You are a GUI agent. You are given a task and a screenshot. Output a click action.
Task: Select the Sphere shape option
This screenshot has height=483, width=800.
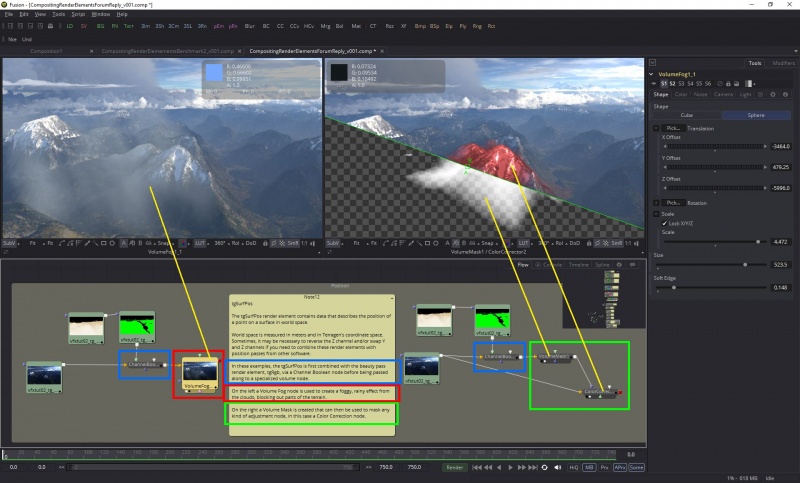pos(756,115)
